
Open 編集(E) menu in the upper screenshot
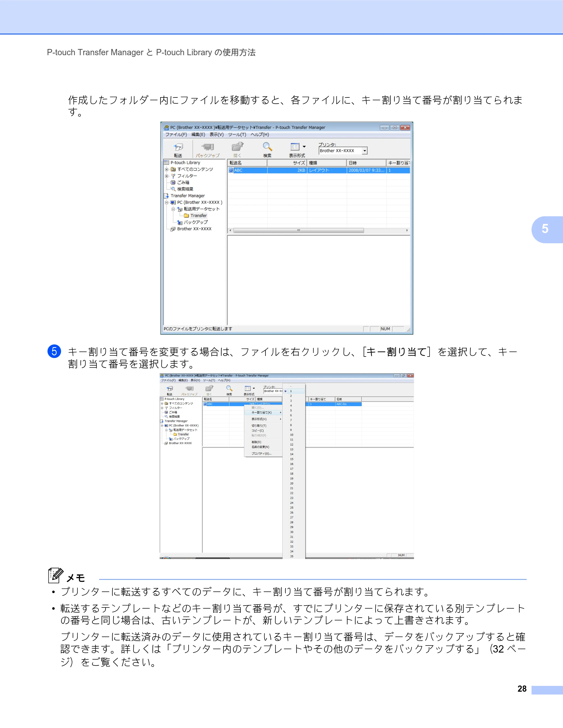coord(198,135)
